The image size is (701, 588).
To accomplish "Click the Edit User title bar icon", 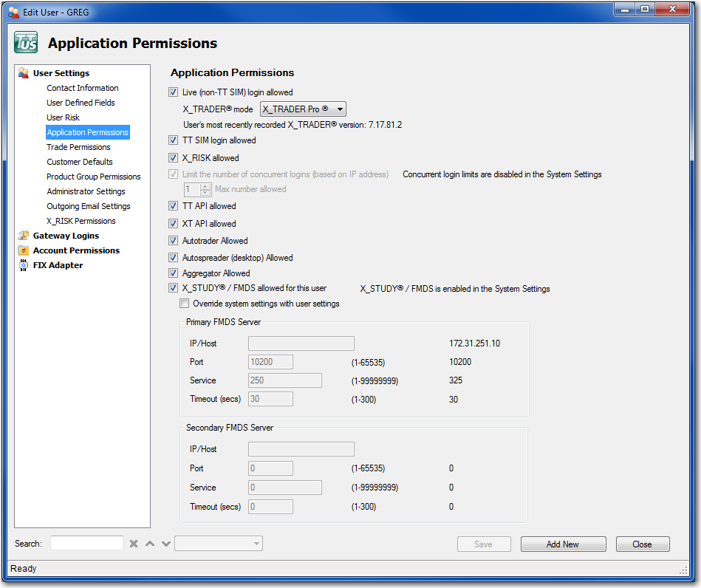I will point(14,12).
